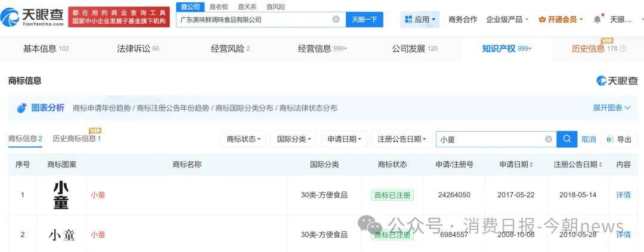Switch to the 查风险 search tab
Screen dimensions: 644x252
click(275, 7)
